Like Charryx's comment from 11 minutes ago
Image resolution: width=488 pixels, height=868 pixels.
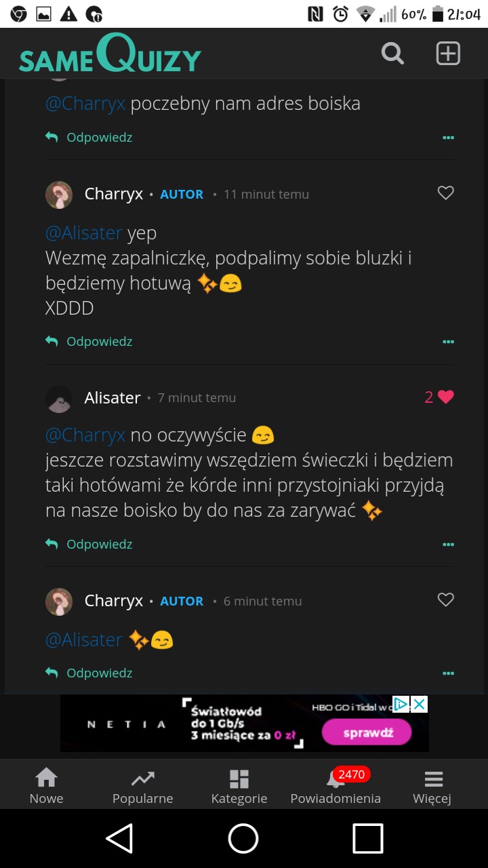click(x=445, y=193)
